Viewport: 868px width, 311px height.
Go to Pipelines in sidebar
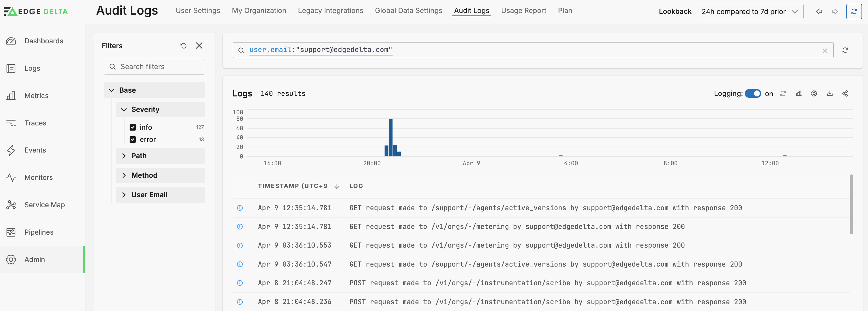coord(39,232)
